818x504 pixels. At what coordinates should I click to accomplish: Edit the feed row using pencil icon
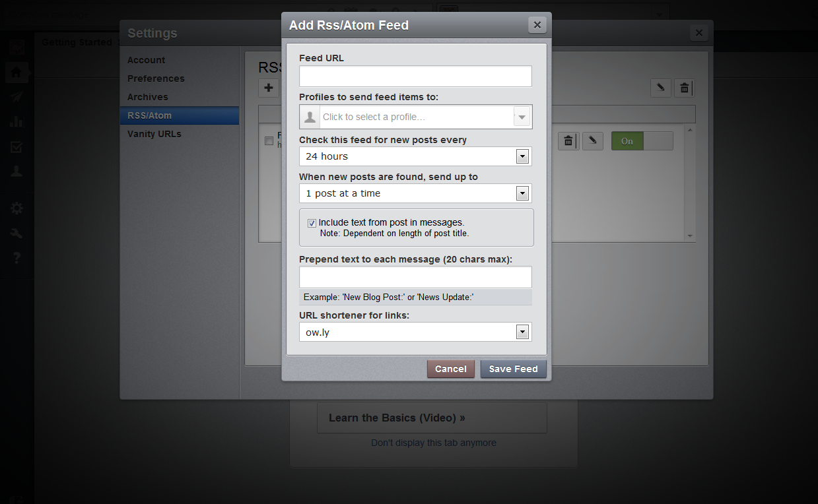tap(593, 141)
